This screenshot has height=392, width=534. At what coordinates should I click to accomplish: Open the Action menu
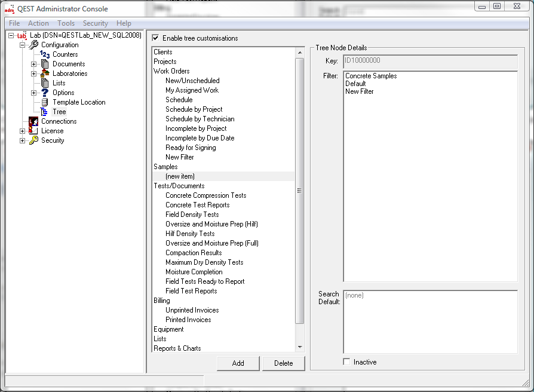[x=38, y=23]
